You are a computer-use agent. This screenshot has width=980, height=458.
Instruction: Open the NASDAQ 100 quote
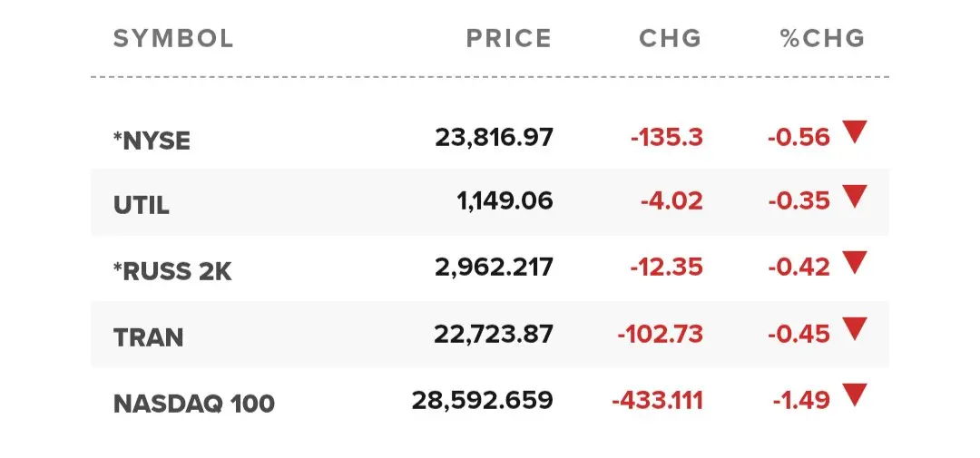(194, 404)
